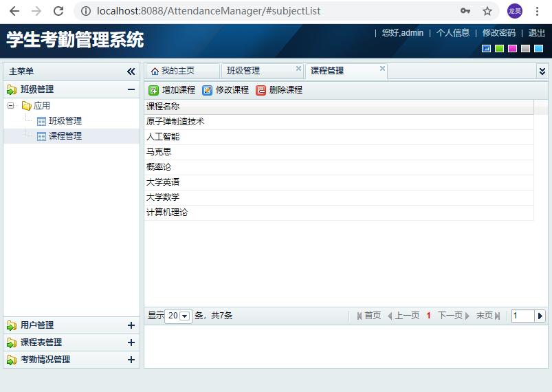The height and width of the screenshot is (392, 552).
Task: Click the browser back arrow
Action: tap(14, 11)
